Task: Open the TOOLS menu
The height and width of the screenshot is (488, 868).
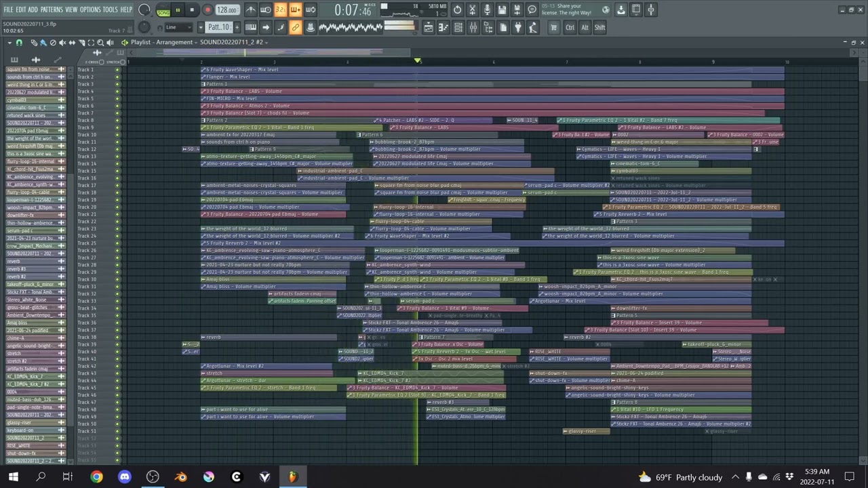Action: pyautogui.click(x=111, y=9)
